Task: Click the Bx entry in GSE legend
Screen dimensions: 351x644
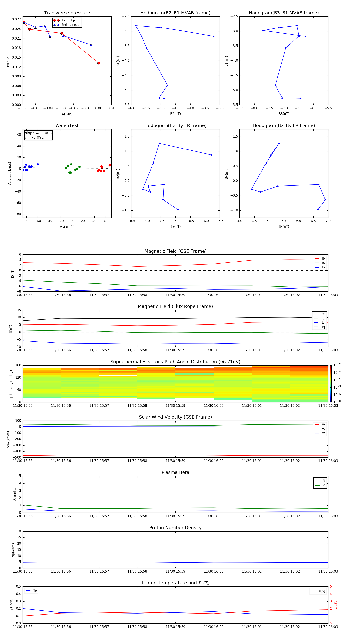Action: 320,259
